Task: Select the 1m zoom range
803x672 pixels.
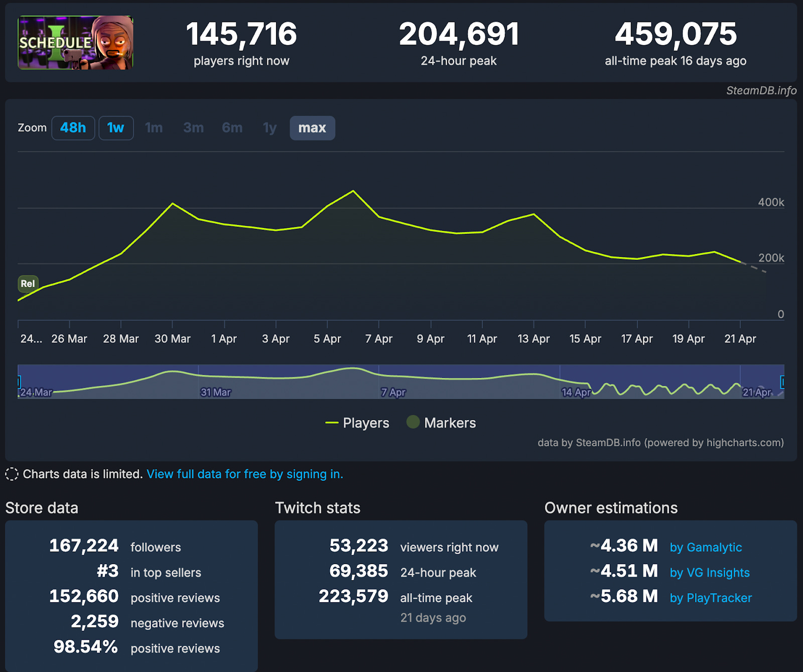Action: 154,128
